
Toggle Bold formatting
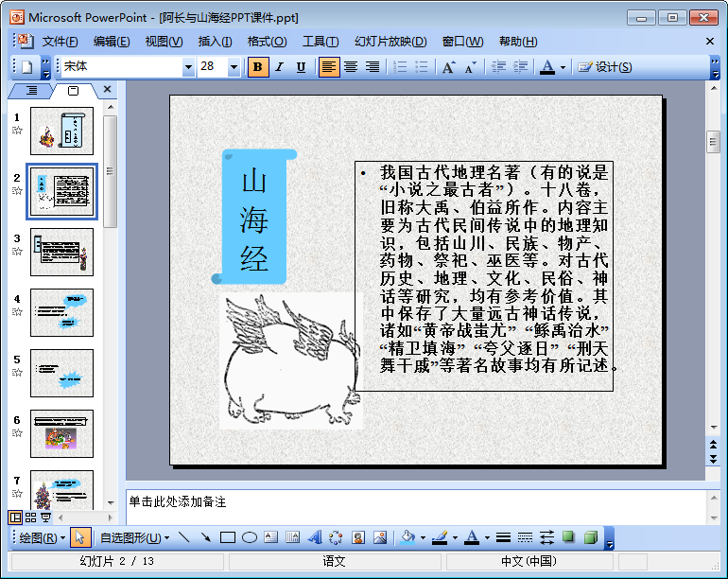[x=258, y=67]
